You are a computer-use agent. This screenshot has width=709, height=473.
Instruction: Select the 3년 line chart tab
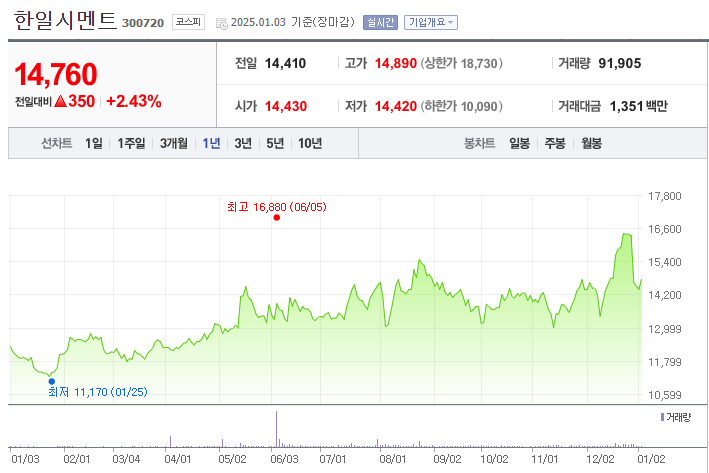[x=243, y=143]
